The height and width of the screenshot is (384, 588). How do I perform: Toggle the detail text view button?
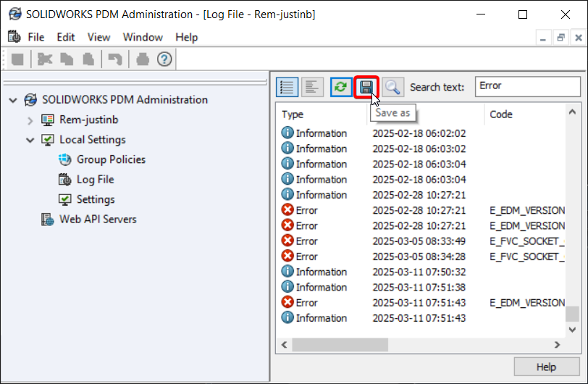click(312, 87)
